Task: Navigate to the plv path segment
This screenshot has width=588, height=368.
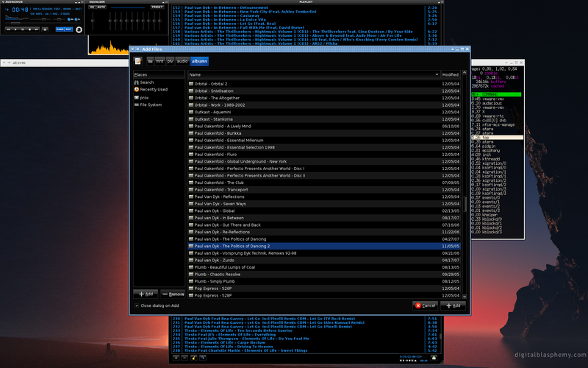Action: (171, 61)
